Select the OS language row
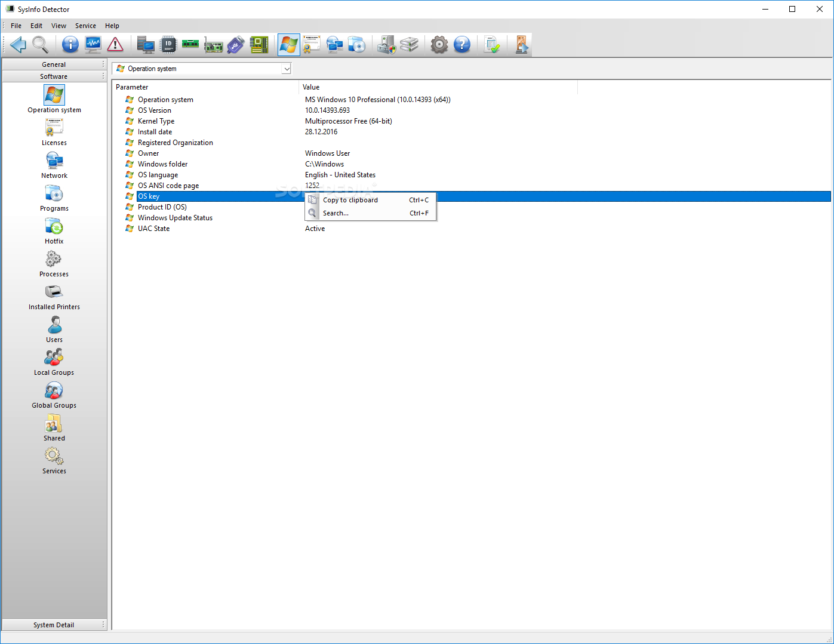834x644 pixels. click(472, 175)
